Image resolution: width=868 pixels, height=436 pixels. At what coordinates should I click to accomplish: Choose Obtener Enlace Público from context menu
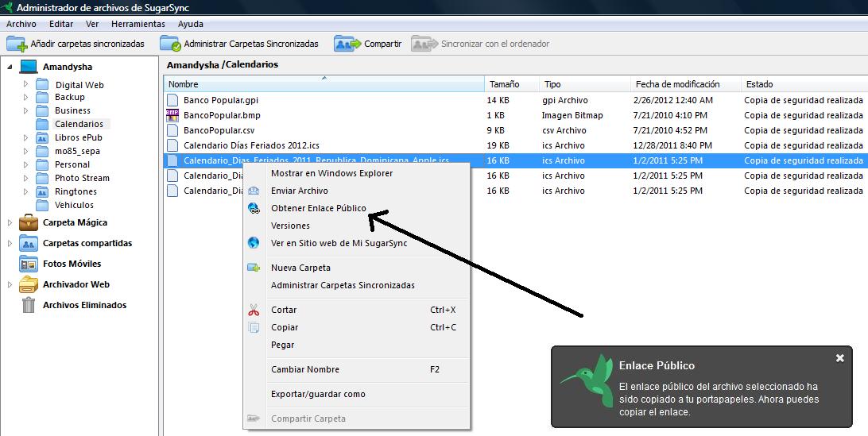318,209
